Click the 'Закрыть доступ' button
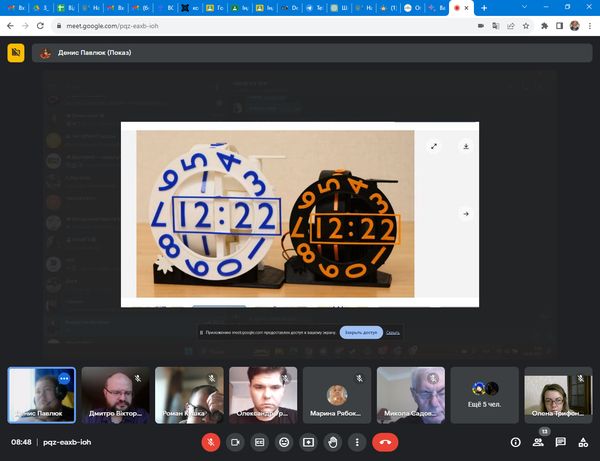This screenshot has width=600, height=461. (360, 332)
